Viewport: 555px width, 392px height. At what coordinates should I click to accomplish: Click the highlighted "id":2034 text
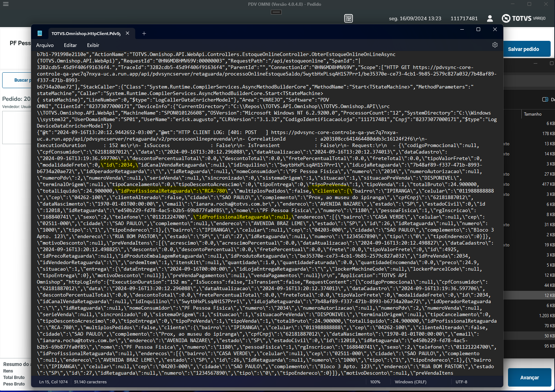[x=118, y=165]
